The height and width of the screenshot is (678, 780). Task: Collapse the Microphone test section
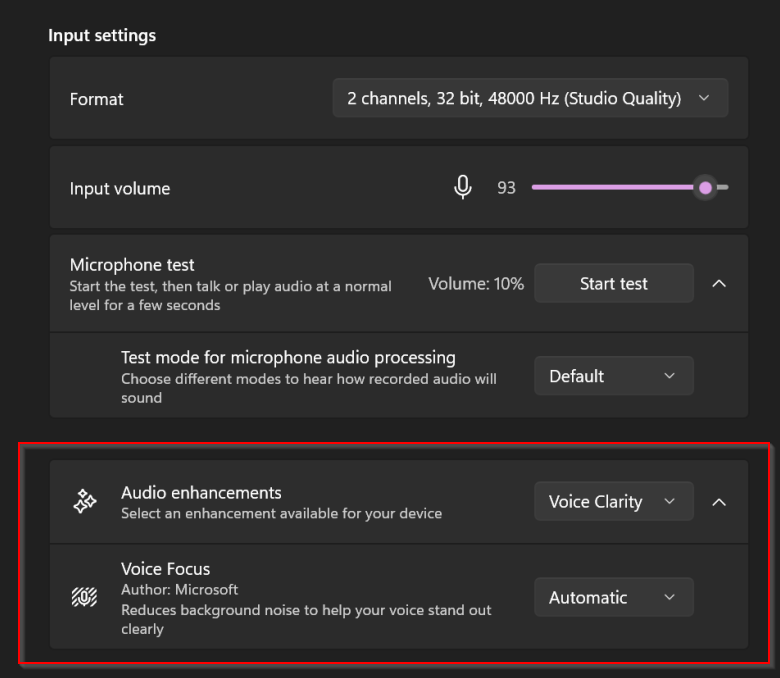719,284
